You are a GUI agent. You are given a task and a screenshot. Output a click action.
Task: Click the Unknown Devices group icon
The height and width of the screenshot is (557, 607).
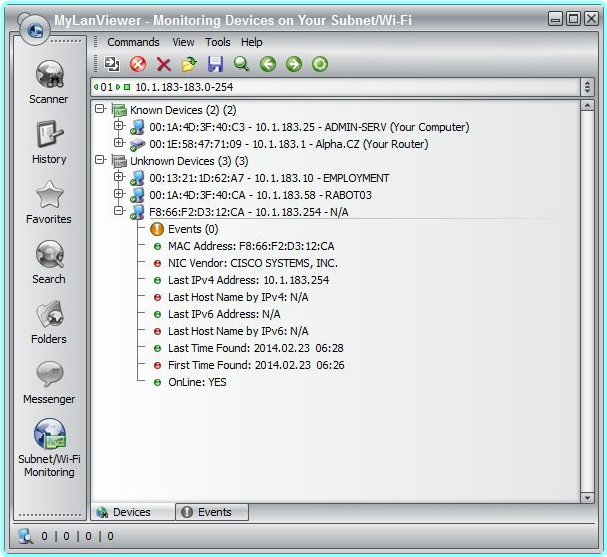coord(119,161)
